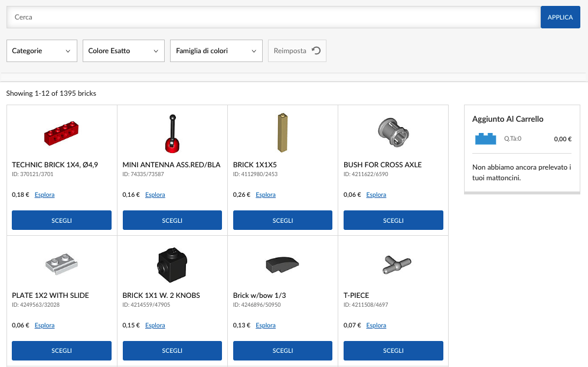The image size is (588, 367).
Task: Select the black Brick 1X1 W. 2 Knobs image
Action: [172, 265]
